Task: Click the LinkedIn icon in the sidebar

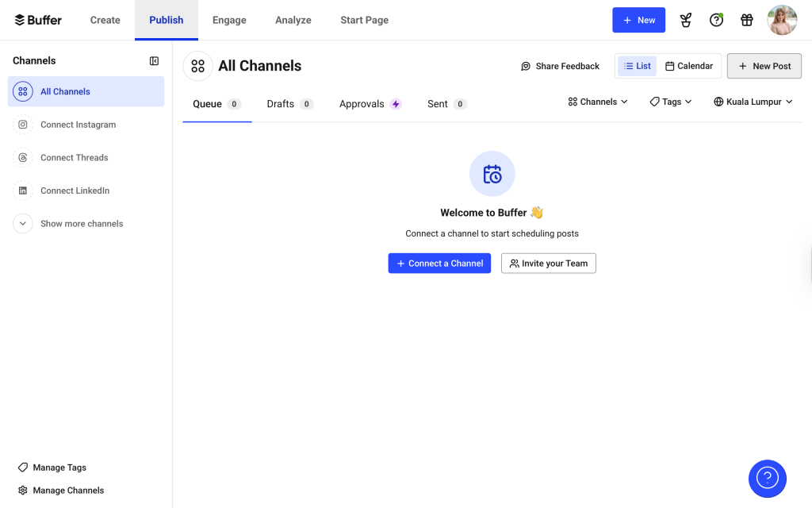Action: (22, 190)
